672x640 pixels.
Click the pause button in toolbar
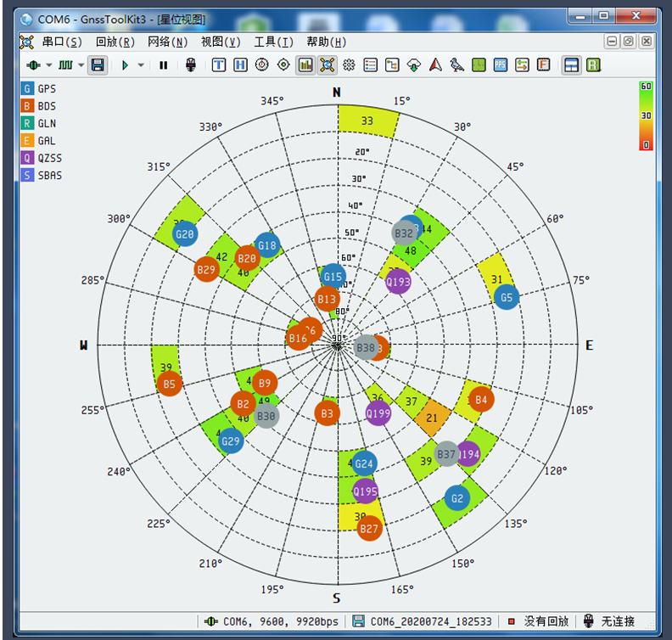coord(164,65)
